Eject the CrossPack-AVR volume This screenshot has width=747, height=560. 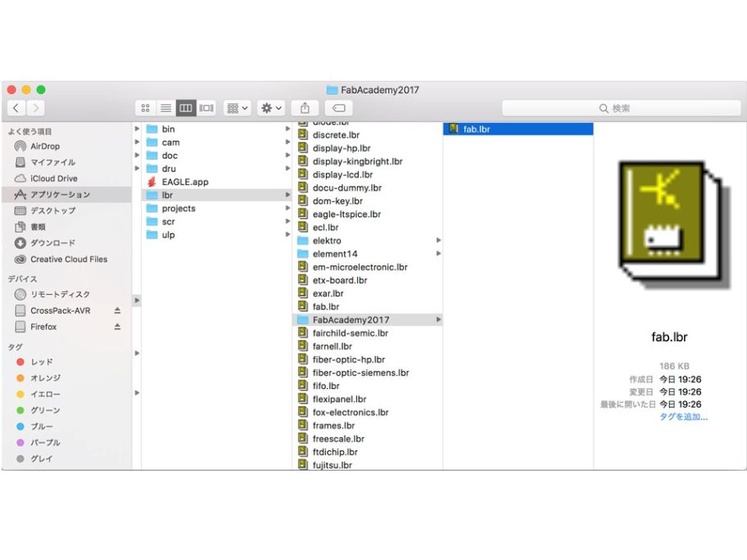point(117,310)
